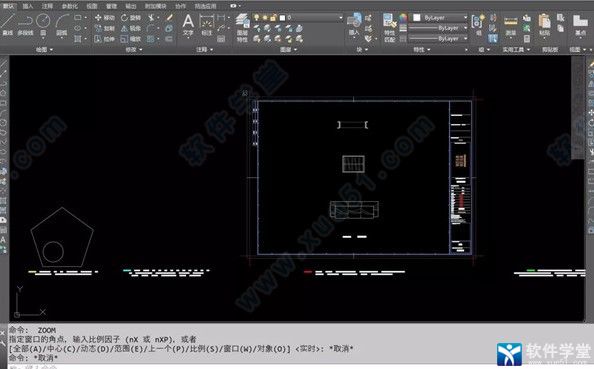Open the Parametric (参数化) ribbon tab
Screen dimensions: 594x369
[x=70, y=6]
